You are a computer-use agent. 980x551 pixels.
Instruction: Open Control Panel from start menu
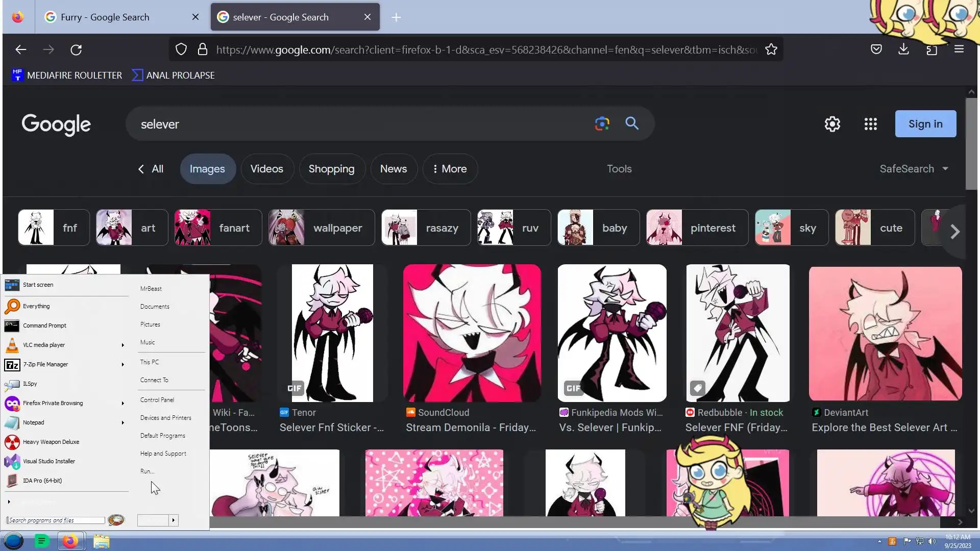pyautogui.click(x=157, y=400)
